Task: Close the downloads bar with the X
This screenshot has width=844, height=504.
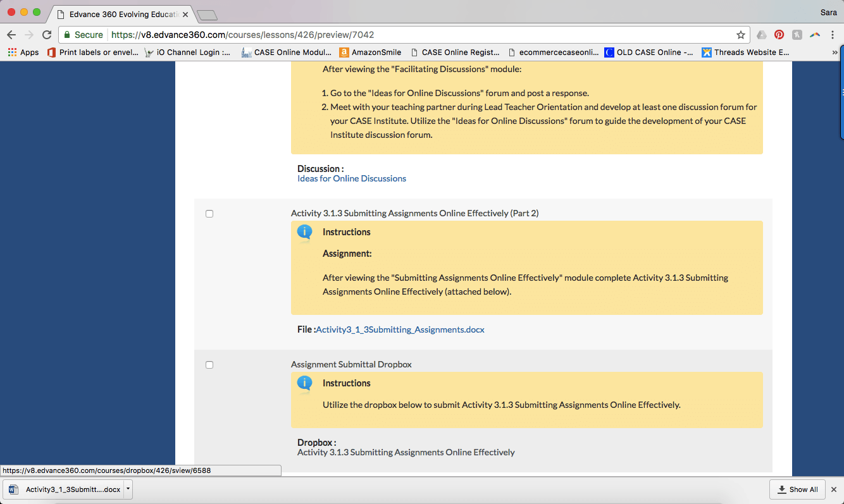Action: pos(833,489)
